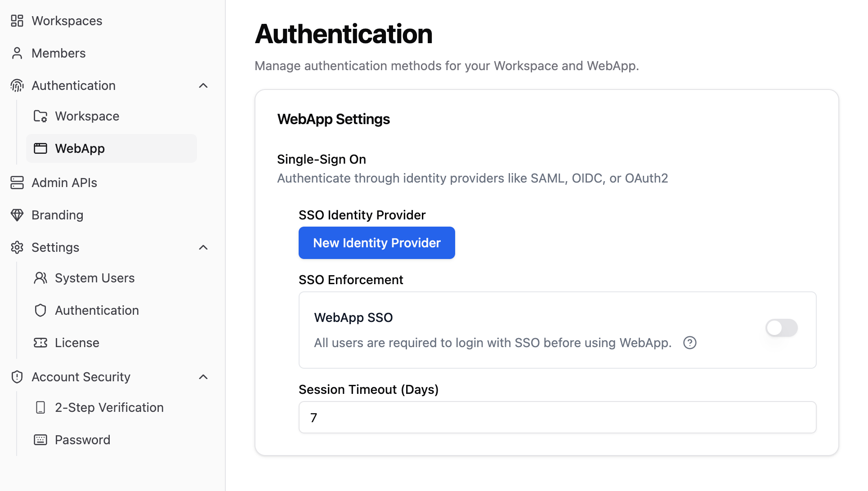The height and width of the screenshot is (491, 868).
Task: Click the help icon beside WebApp SSO description
Action: (689, 343)
